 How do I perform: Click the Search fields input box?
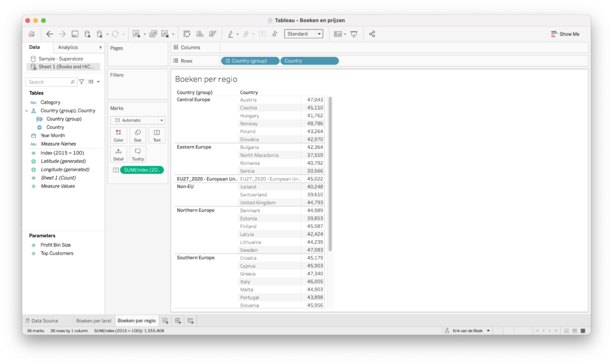[x=51, y=82]
